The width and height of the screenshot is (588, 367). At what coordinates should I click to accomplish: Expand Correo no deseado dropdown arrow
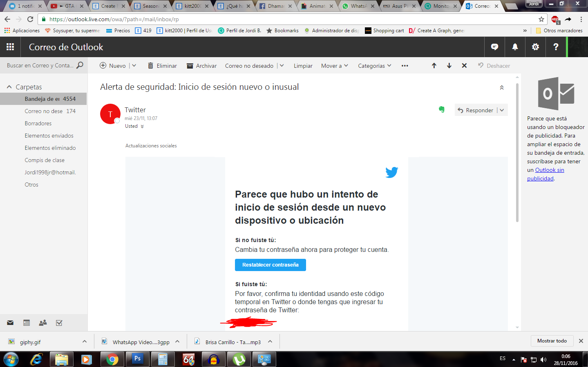tap(282, 65)
